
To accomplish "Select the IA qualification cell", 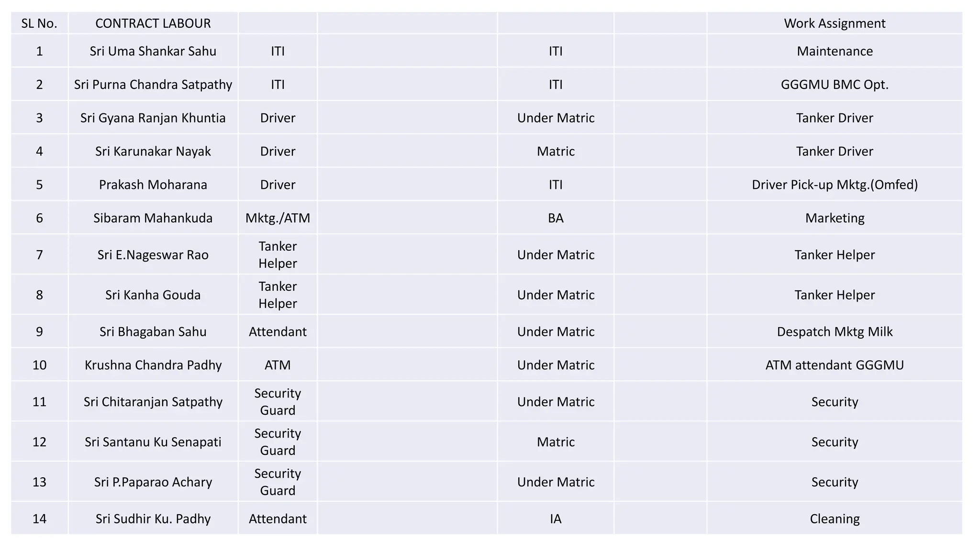I will (x=556, y=518).
